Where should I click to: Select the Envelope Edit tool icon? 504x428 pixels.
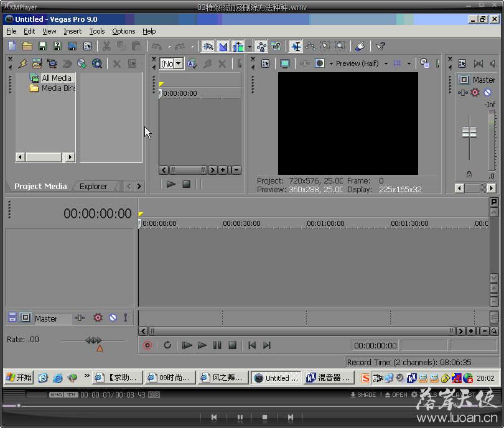[310, 46]
